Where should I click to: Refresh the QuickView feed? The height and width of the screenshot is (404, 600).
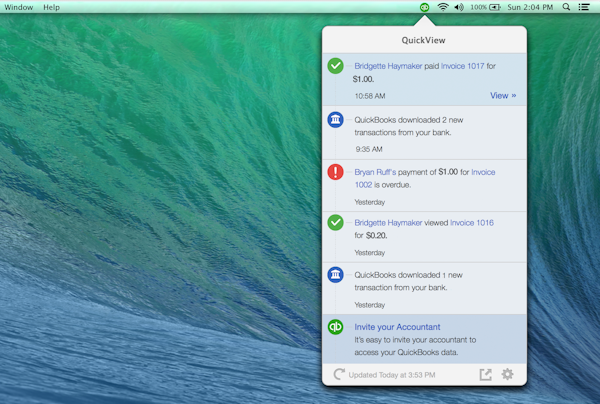click(x=339, y=374)
